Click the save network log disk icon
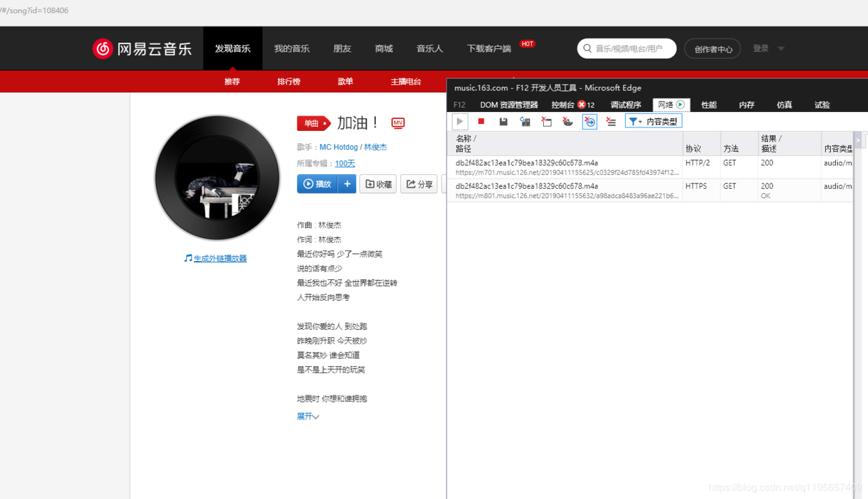 coord(503,120)
